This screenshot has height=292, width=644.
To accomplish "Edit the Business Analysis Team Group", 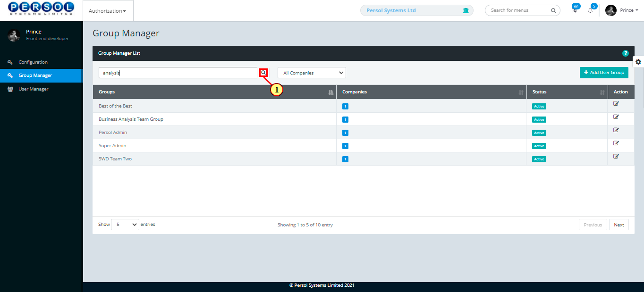I will point(616,117).
